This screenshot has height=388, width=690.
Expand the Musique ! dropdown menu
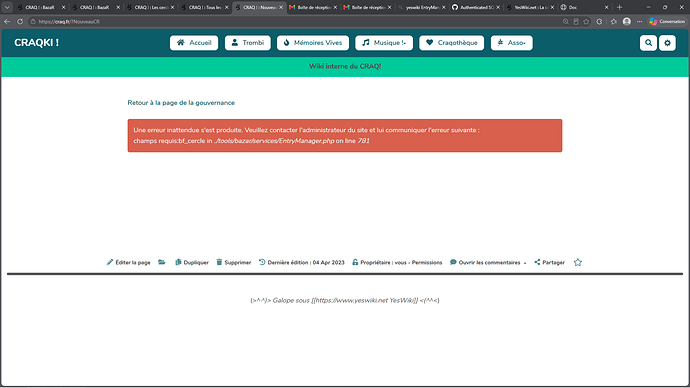click(384, 43)
